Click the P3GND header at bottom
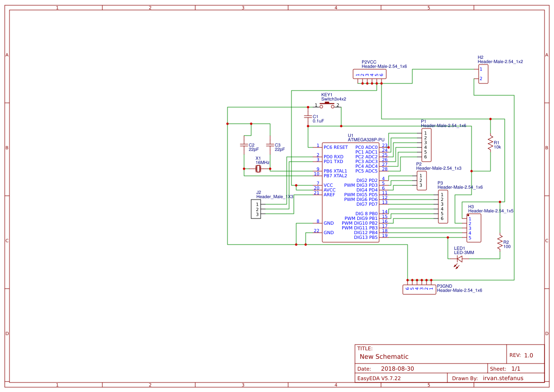Screen dimensions: 554x392 [419, 289]
